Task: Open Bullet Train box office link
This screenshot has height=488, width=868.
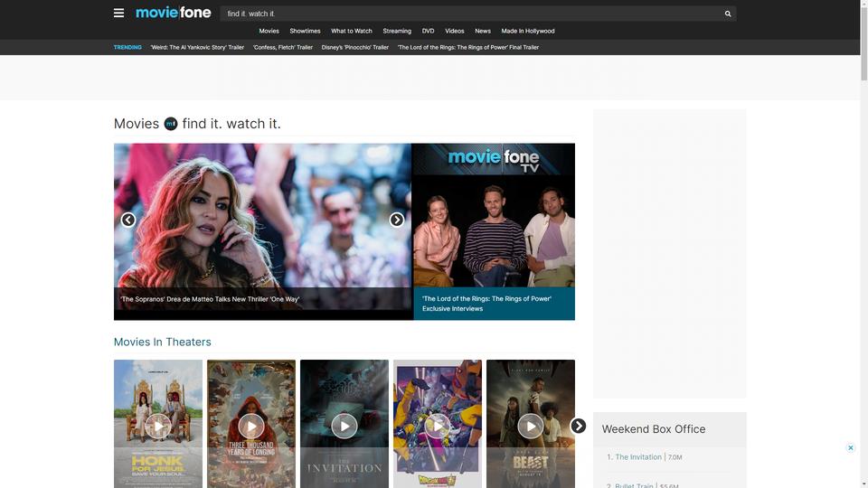Action: pyautogui.click(x=634, y=485)
